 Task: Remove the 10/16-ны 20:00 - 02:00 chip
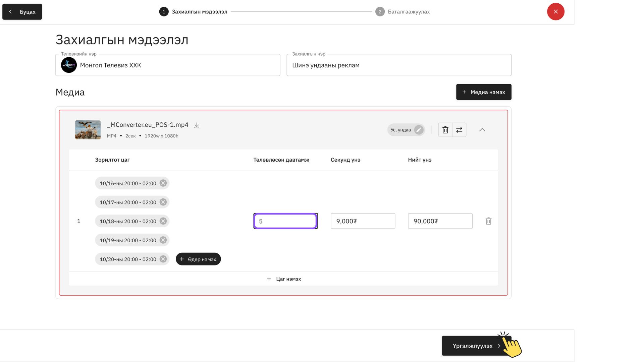tap(163, 183)
